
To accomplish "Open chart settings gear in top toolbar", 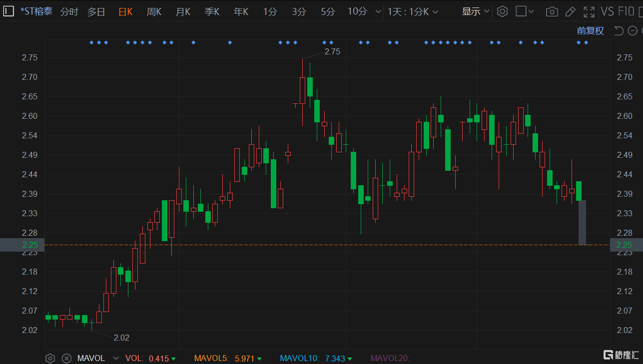I will [503, 11].
